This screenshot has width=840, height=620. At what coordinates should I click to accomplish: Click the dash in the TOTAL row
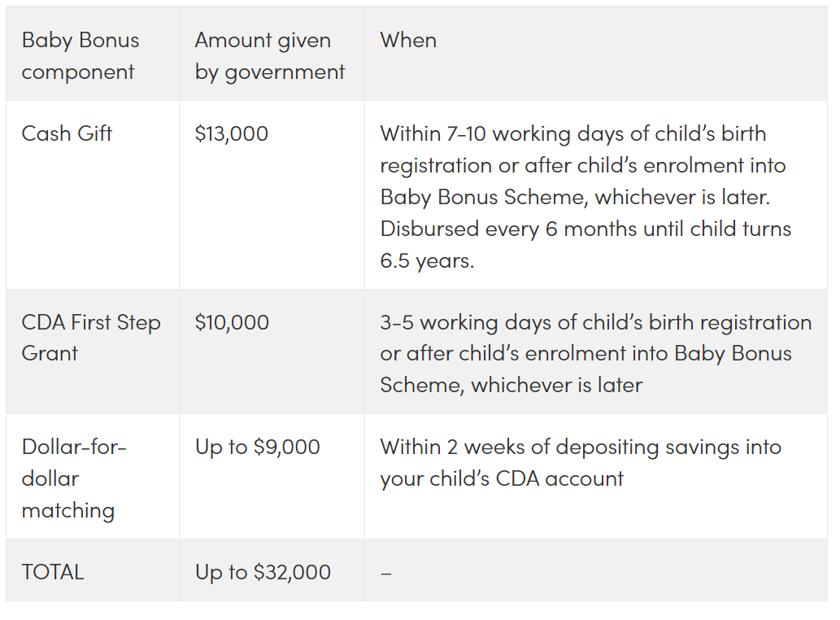coord(385,574)
